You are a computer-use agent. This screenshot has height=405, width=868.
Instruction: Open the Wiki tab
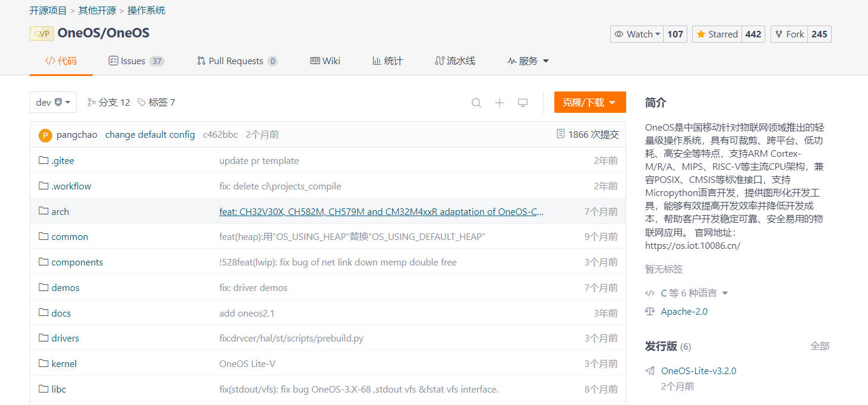[325, 61]
